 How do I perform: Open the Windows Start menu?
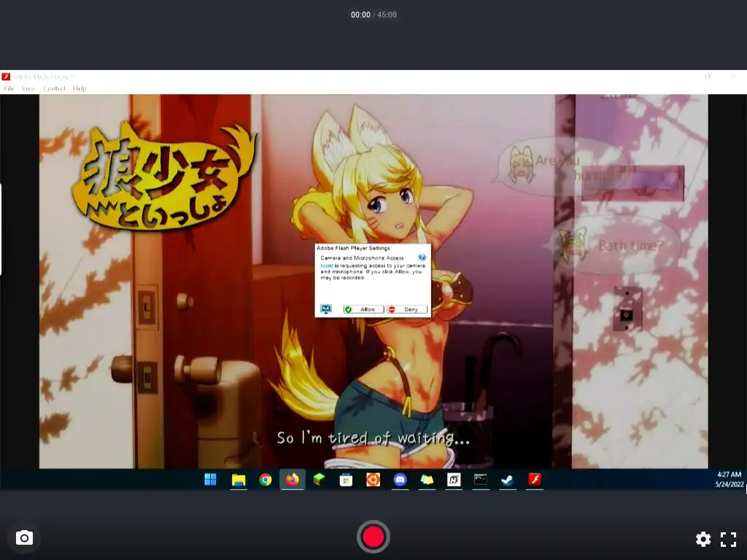pos(210,480)
